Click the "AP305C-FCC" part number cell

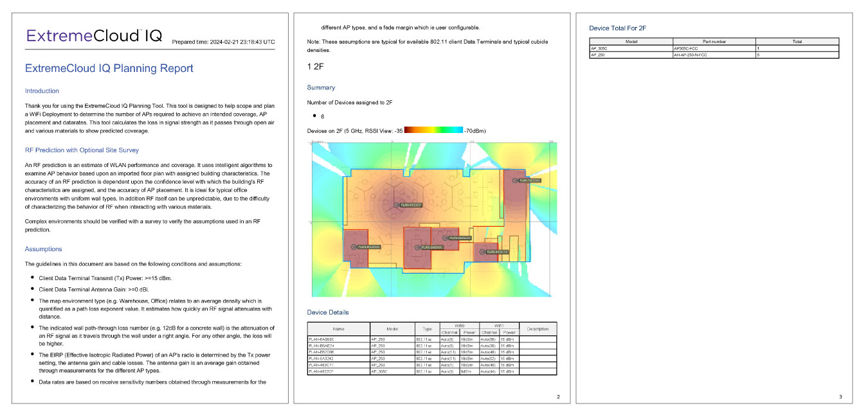point(714,48)
